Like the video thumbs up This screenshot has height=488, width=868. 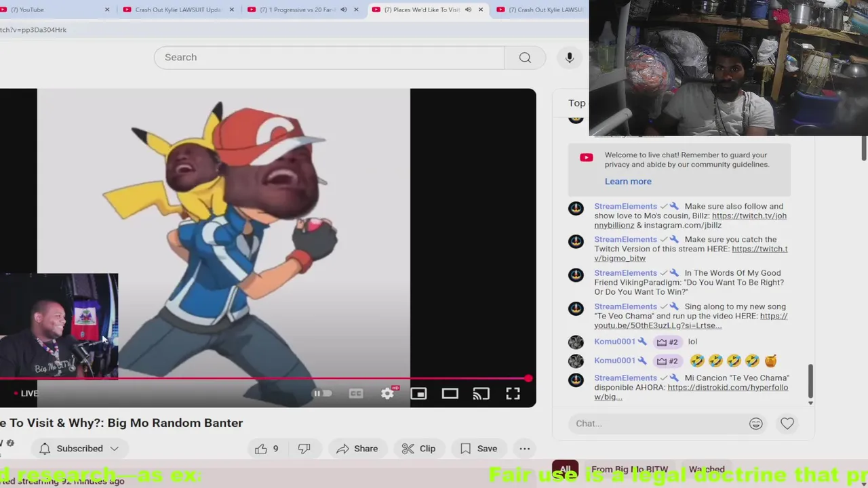point(267,449)
